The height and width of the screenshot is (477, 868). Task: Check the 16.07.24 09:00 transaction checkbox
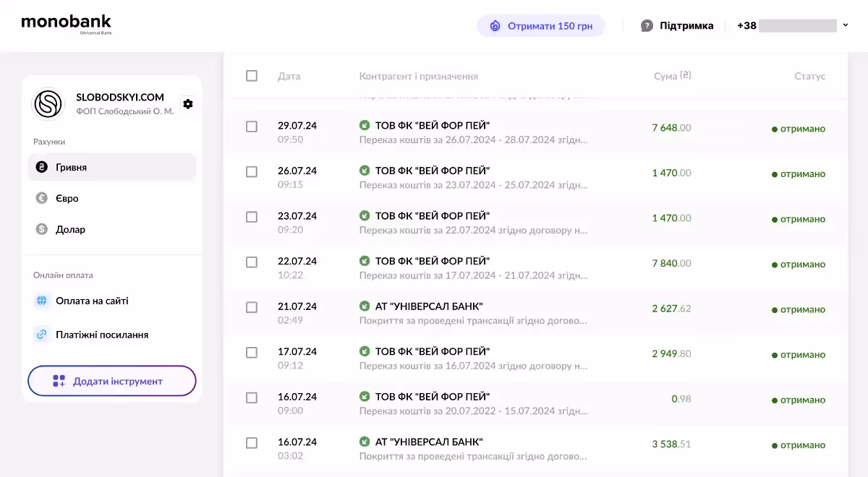point(252,397)
